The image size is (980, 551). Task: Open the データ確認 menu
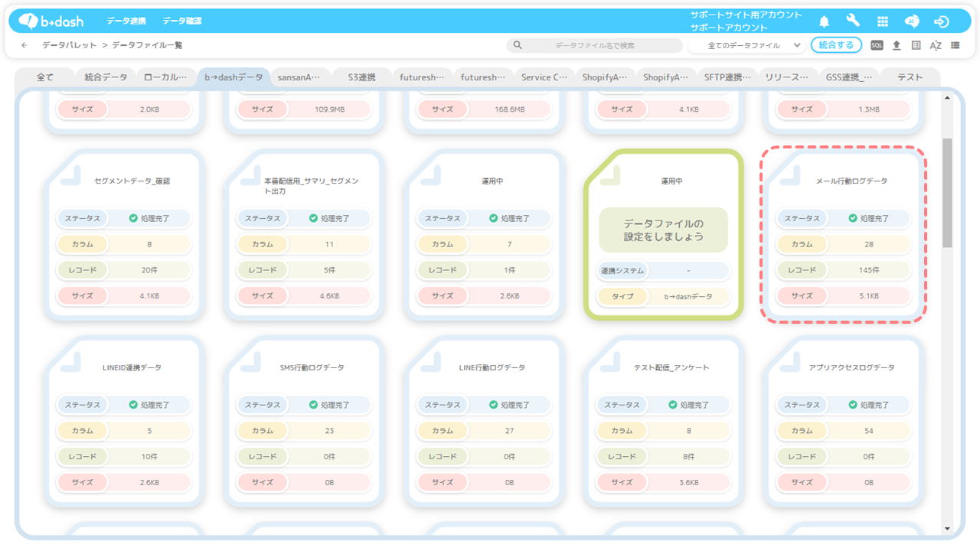(x=182, y=21)
